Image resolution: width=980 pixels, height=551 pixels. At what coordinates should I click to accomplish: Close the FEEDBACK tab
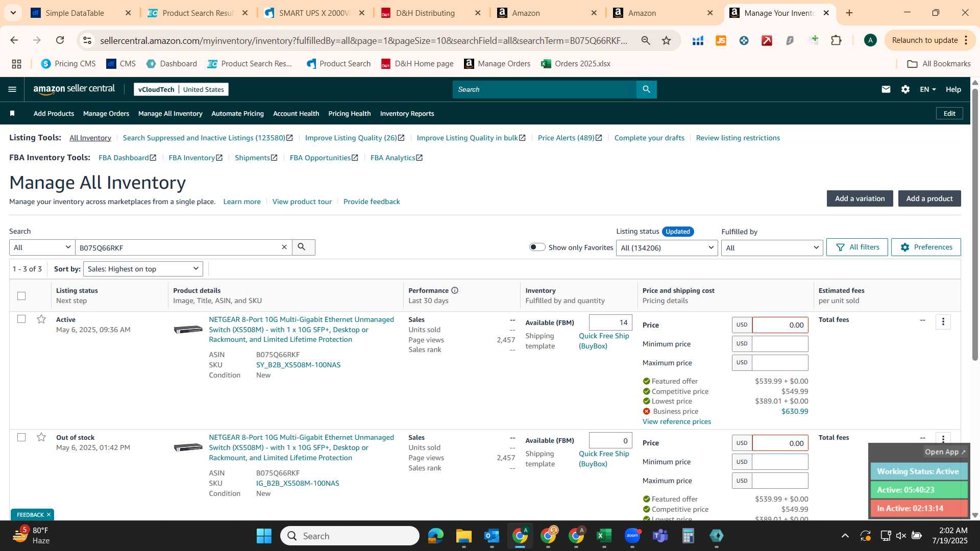48,515
